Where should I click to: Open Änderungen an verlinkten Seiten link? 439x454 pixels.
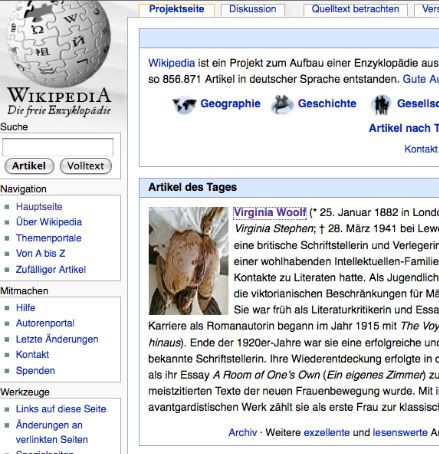(x=52, y=432)
